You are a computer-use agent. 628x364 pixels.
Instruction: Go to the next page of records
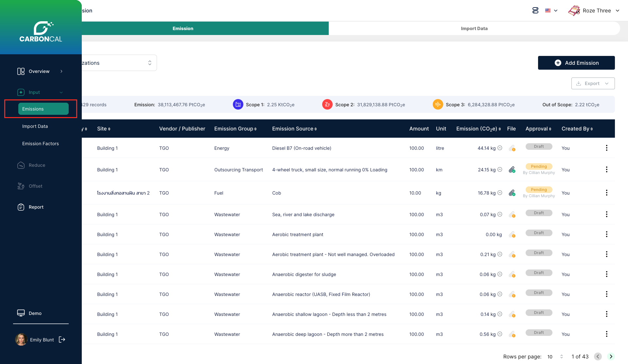pyautogui.click(x=611, y=356)
